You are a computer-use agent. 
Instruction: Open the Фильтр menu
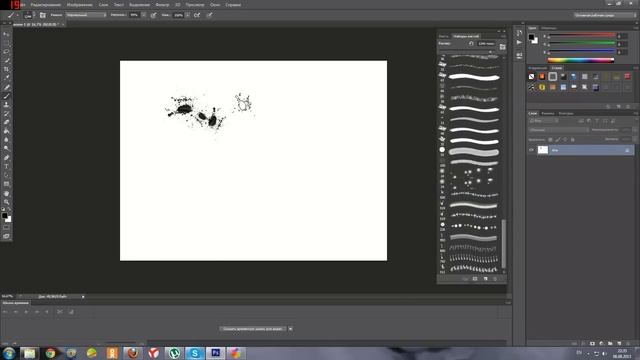[162, 5]
